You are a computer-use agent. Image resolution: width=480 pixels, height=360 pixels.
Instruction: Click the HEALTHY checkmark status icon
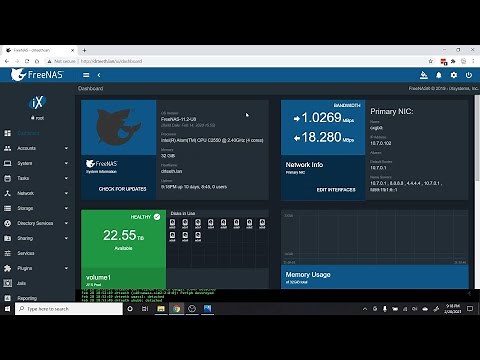click(x=157, y=217)
